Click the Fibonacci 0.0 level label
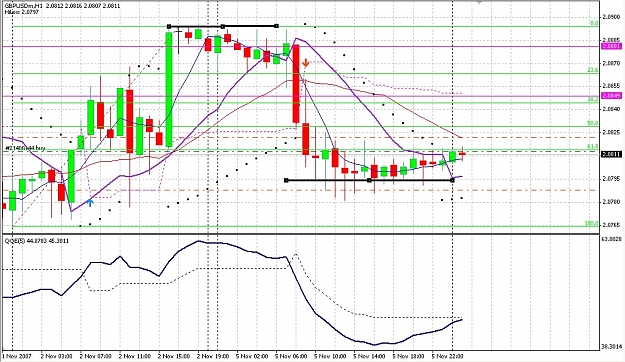 (594, 24)
